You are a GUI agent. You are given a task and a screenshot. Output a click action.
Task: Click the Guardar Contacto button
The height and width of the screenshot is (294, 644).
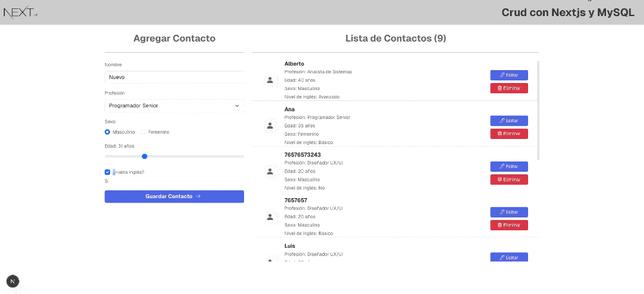pos(174,197)
